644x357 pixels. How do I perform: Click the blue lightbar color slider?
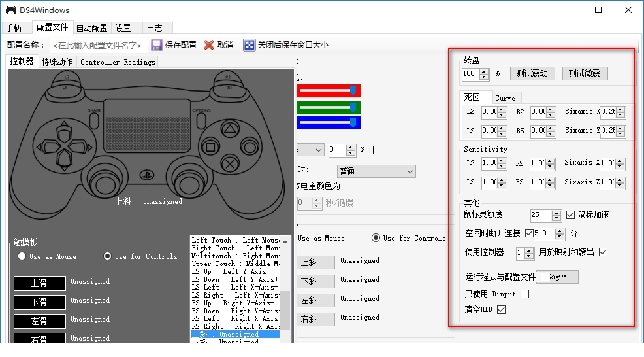pos(328,122)
